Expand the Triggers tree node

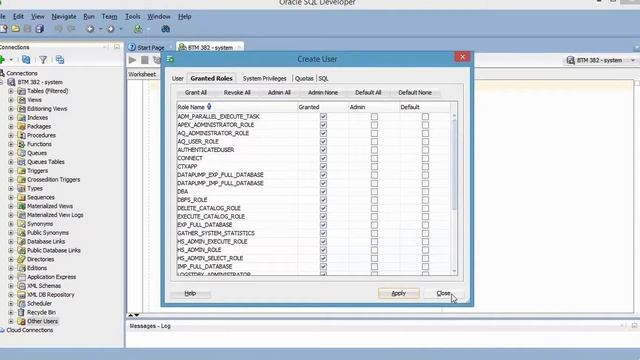(x=11, y=171)
